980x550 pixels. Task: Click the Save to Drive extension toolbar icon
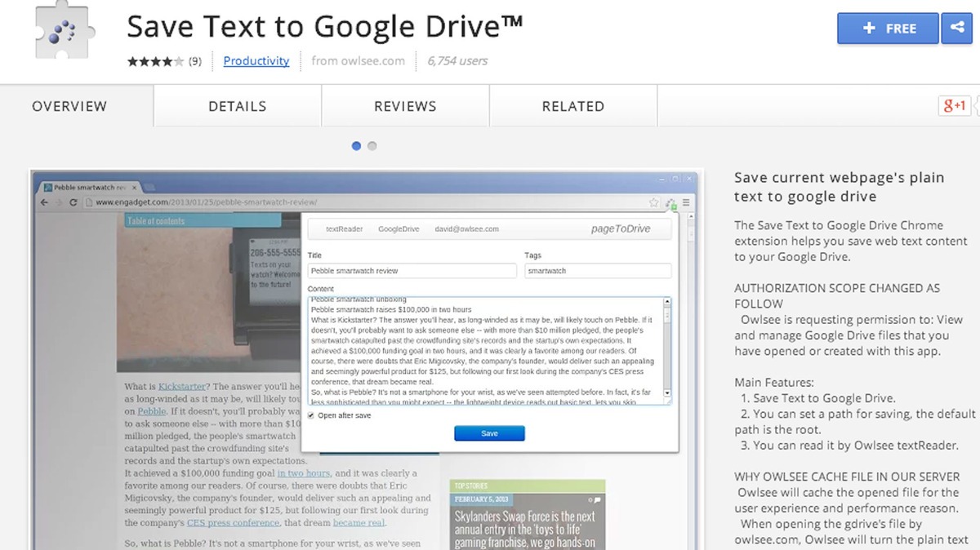pyautogui.click(x=670, y=203)
